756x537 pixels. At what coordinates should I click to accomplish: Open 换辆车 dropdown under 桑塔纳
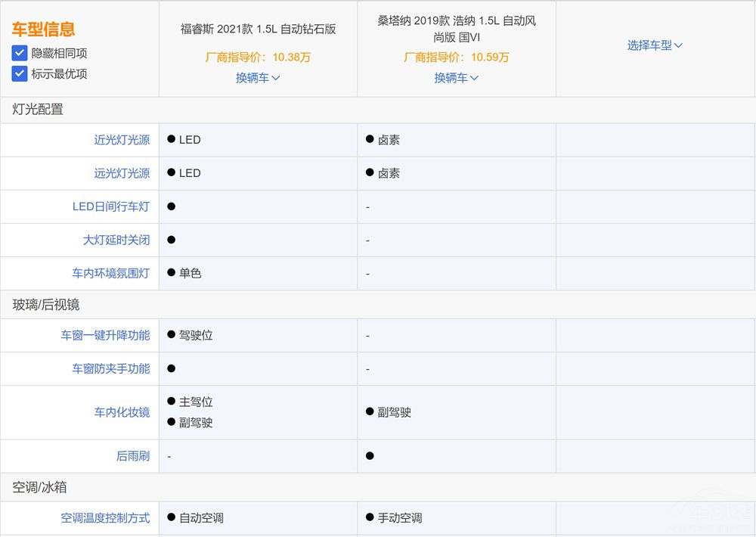[x=457, y=78]
